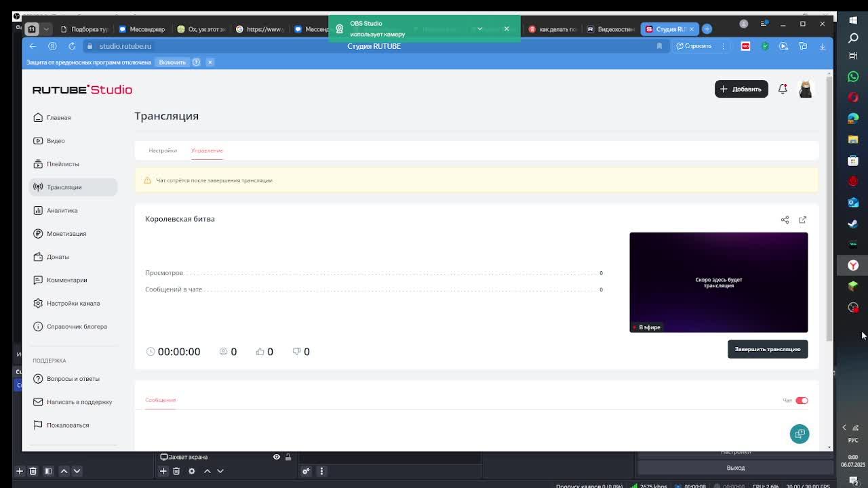This screenshot has width=868, height=488.
Task: Show hidden system tray icons
Action: click(844, 428)
